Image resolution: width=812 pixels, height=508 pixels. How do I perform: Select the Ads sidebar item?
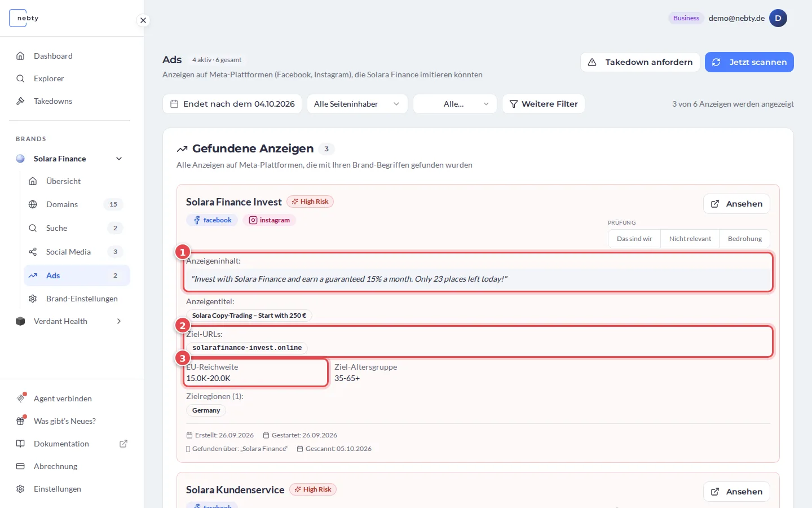pyautogui.click(x=77, y=275)
